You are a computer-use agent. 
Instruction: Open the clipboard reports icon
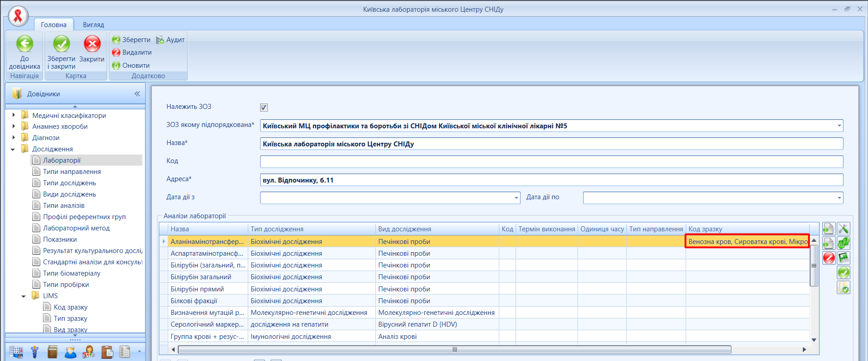107,352
